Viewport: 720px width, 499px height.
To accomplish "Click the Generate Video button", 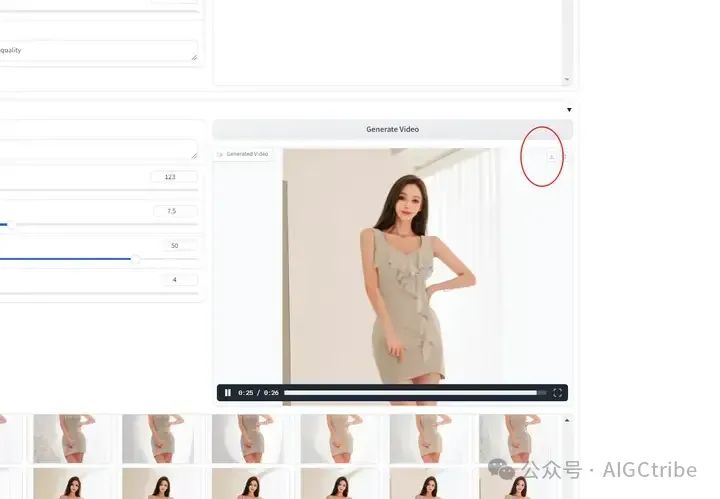I will point(393,129).
